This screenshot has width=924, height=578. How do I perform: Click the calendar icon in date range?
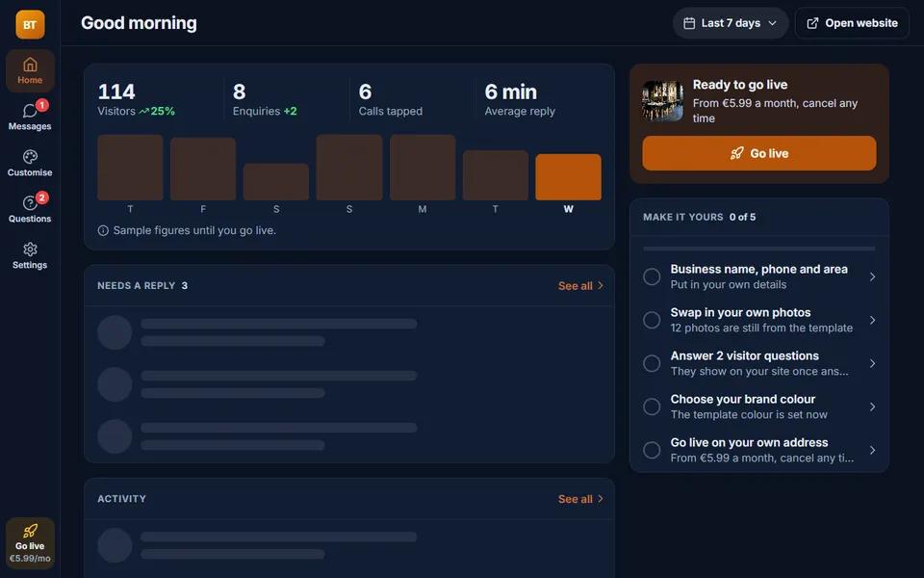tap(689, 23)
